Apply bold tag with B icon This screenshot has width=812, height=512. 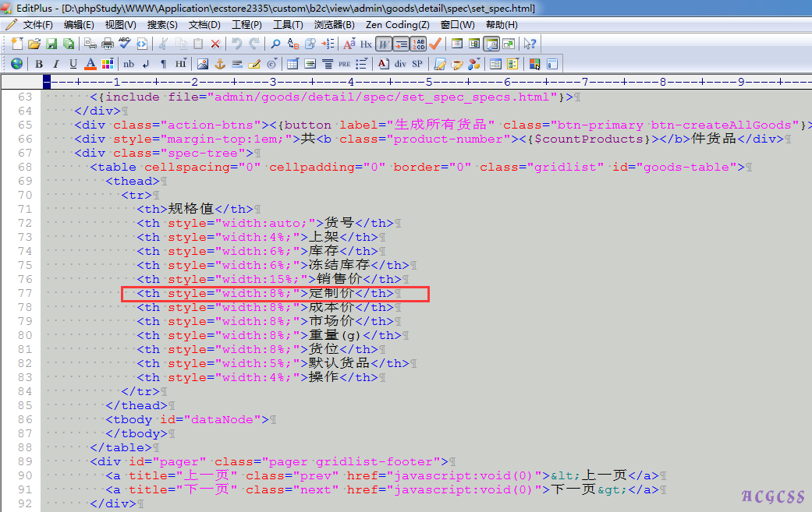38,64
